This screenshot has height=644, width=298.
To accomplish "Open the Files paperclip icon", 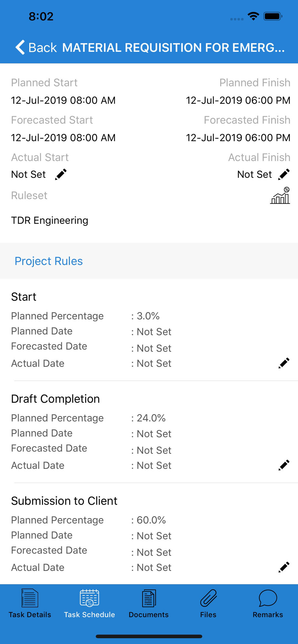I will (208, 598).
